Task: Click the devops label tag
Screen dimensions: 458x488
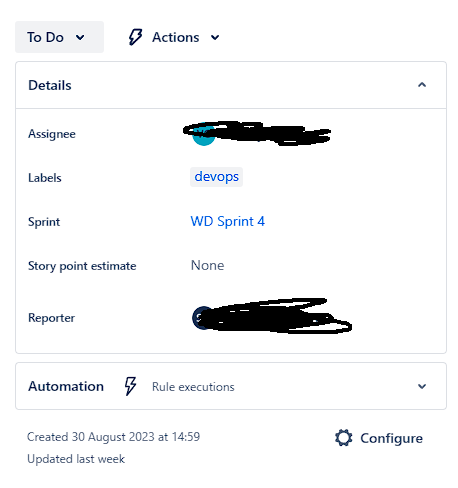Action: [x=216, y=177]
